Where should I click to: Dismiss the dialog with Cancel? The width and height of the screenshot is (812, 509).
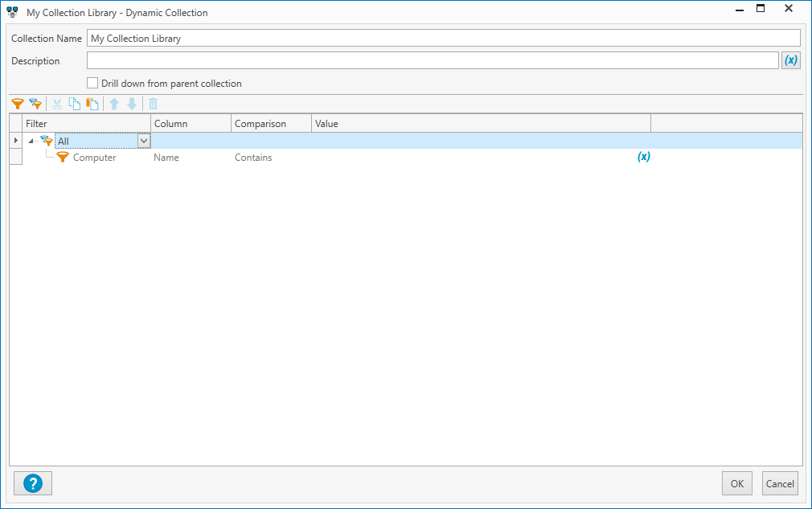coord(779,483)
